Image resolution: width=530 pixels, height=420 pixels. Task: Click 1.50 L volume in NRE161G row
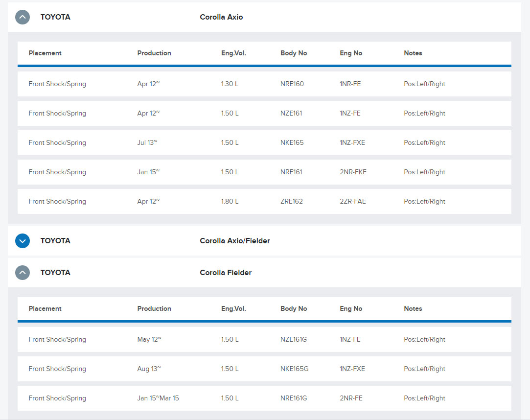[x=230, y=398]
